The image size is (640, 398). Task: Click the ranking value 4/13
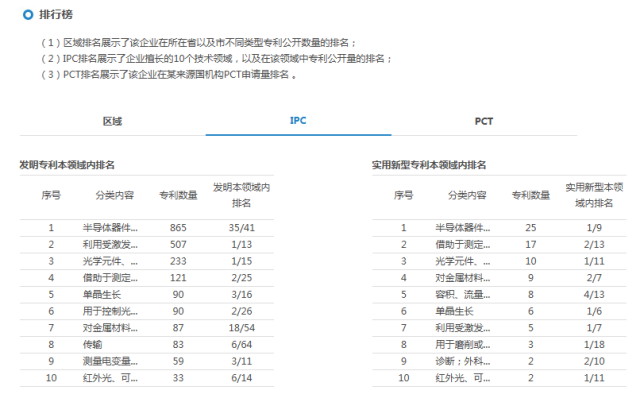coord(594,295)
